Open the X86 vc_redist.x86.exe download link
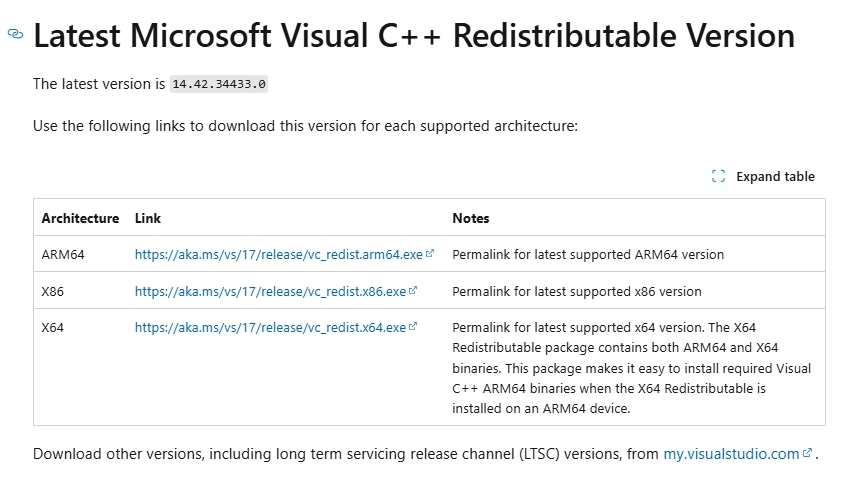Viewport: 841px width, 494px height. tap(270, 291)
